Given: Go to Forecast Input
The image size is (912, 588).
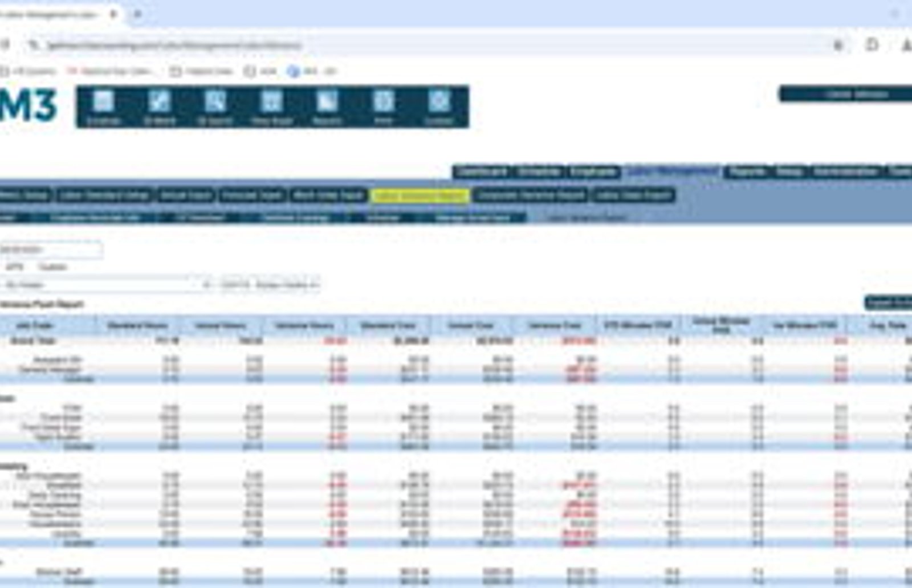Looking at the screenshot, I should (x=252, y=195).
